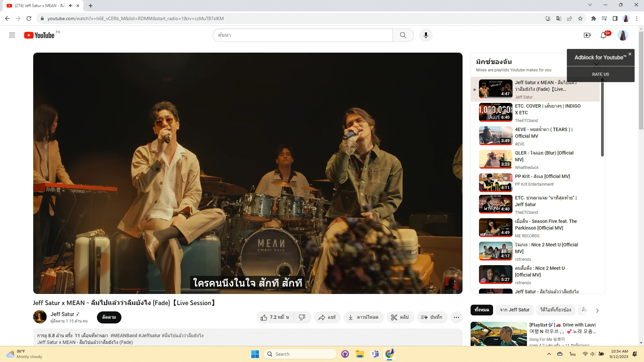Close the Adblock for Youtube popup
Screen dimensions: 644x362
tap(630, 54)
